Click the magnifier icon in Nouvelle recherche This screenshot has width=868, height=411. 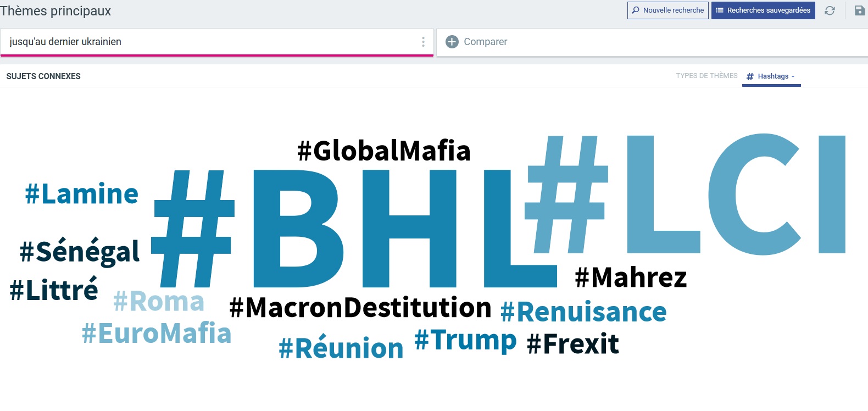point(636,10)
